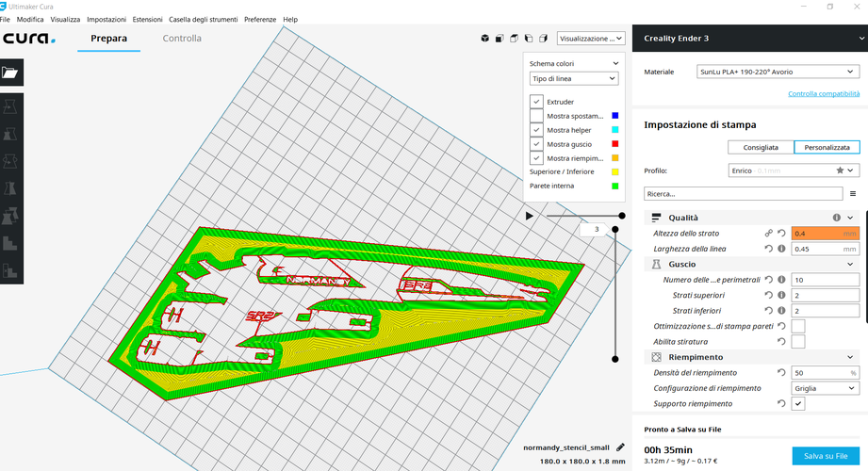Open the File menu
This screenshot has width=868, height=471.
click(x=5, y=20)
